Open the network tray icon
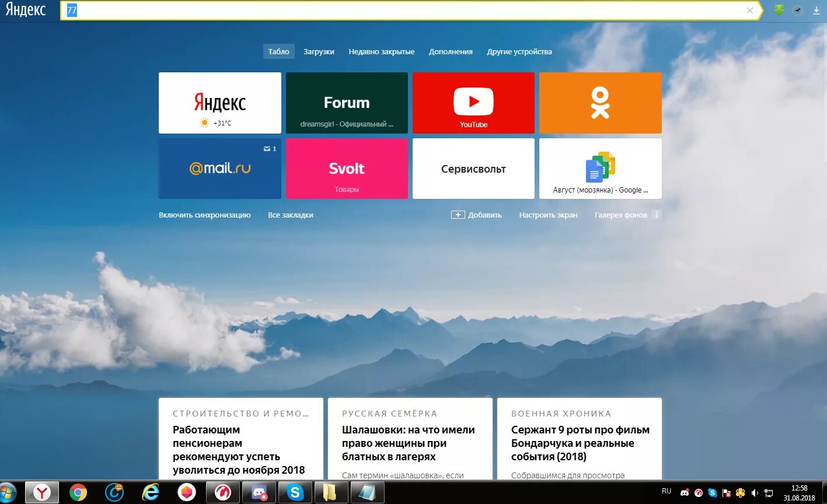This screenshot has height=504, width=827. 769,493
